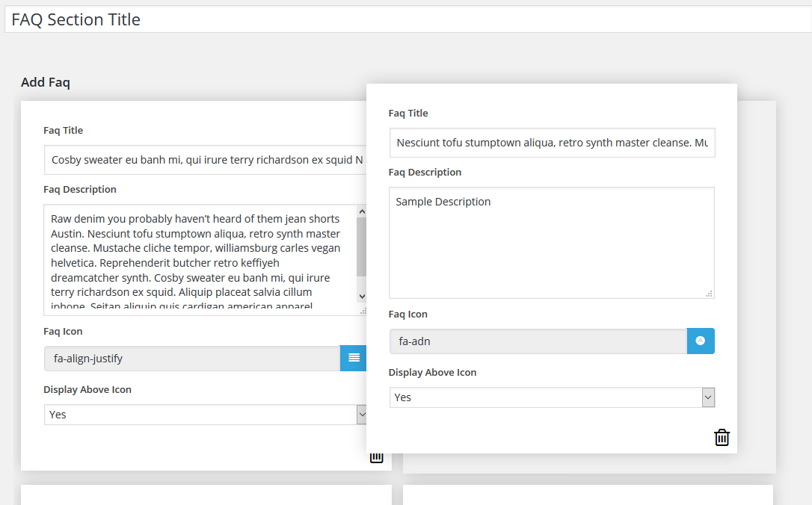Click the Faq Title label above Nesciunt tofu
Image resolution: width=812 pixels, height=505 pixels.
tap(408, 114)
